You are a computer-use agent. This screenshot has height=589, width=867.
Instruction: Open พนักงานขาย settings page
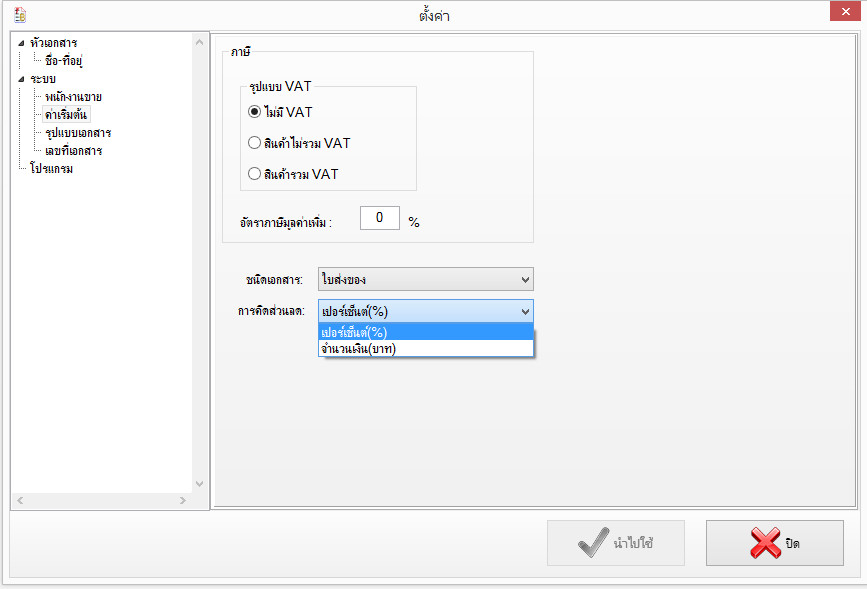(x=73, y=97)
